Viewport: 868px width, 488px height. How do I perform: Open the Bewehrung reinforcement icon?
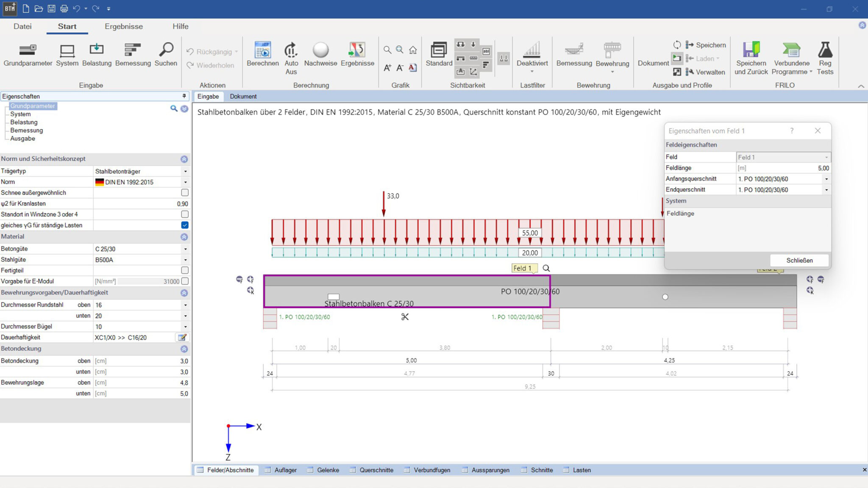pos(612,50)
